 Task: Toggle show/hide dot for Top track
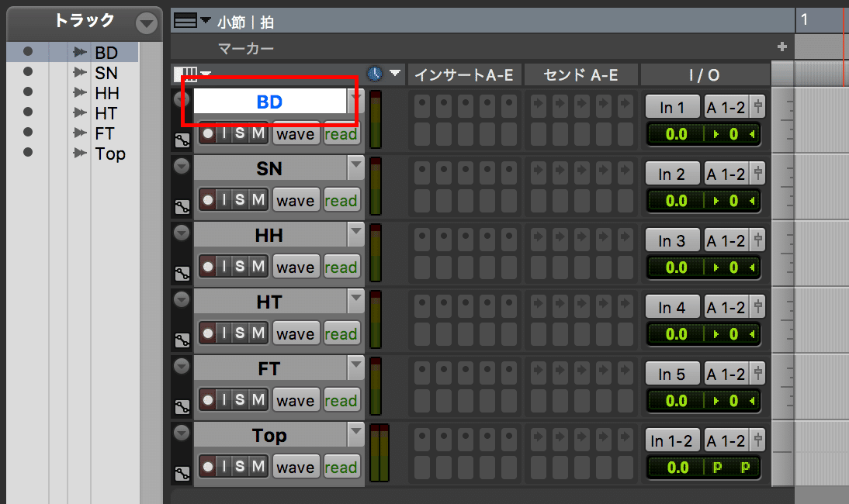pyautogui.click(x=28, y=152)
